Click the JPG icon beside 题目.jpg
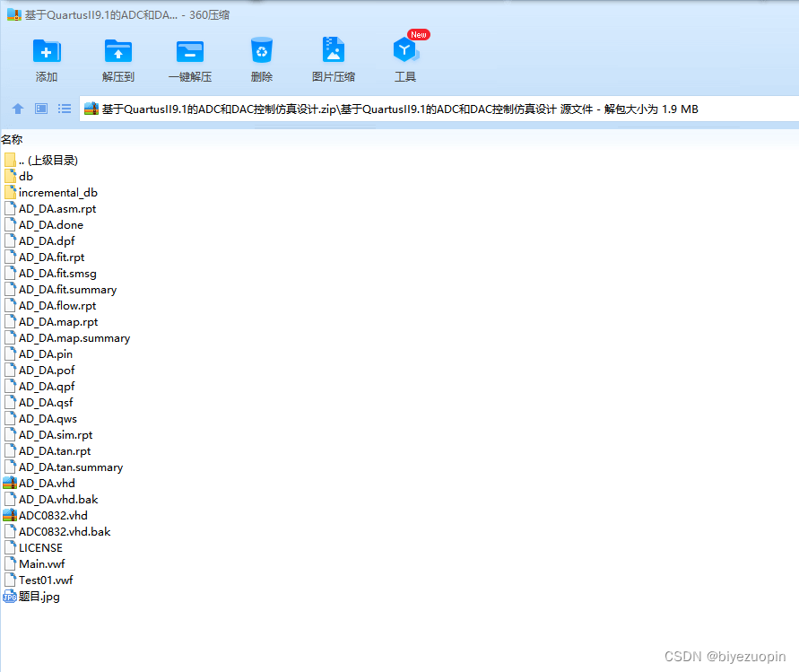The width and height of the screenshot is (799, 672). click(x=10, y=597)
